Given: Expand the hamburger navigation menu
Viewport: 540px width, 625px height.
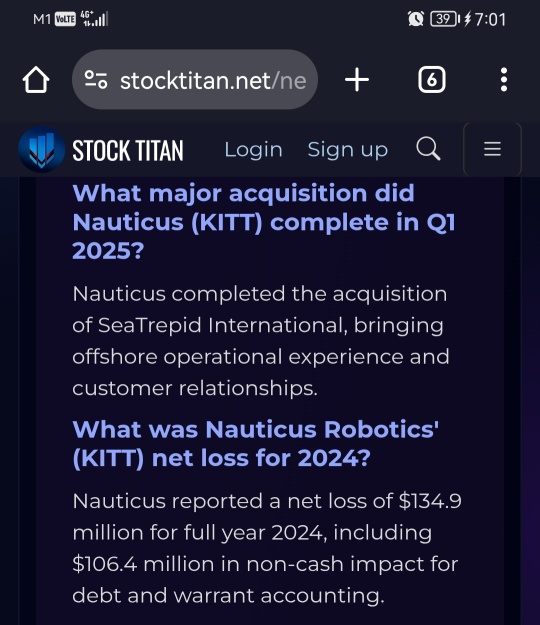Looking at the screenshot, I should click(493, 149).
